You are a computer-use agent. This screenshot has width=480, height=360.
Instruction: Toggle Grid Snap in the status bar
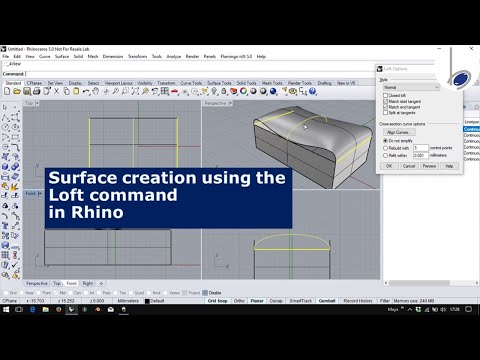click(x=217, y=301)
